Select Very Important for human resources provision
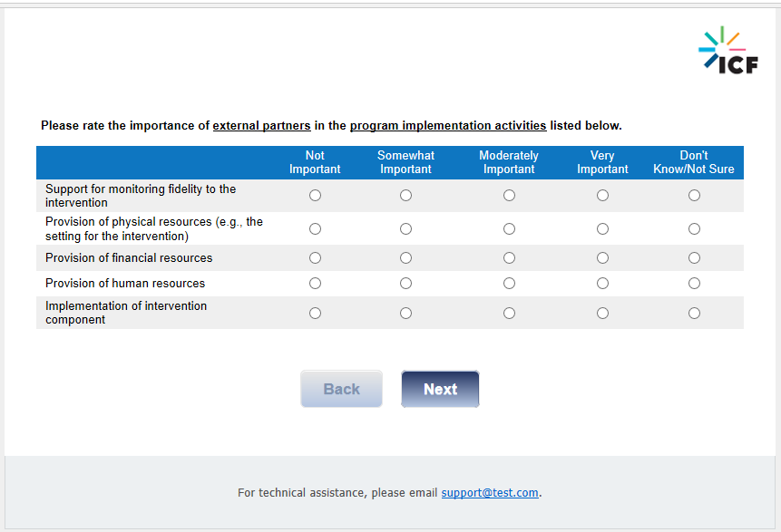781x532 pixels. 602,284
